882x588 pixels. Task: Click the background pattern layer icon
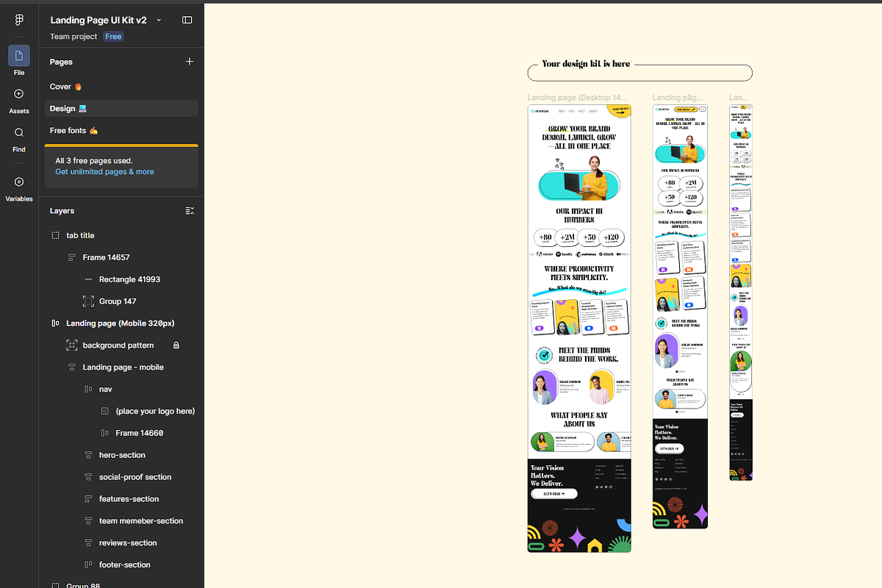click(71, 345)
